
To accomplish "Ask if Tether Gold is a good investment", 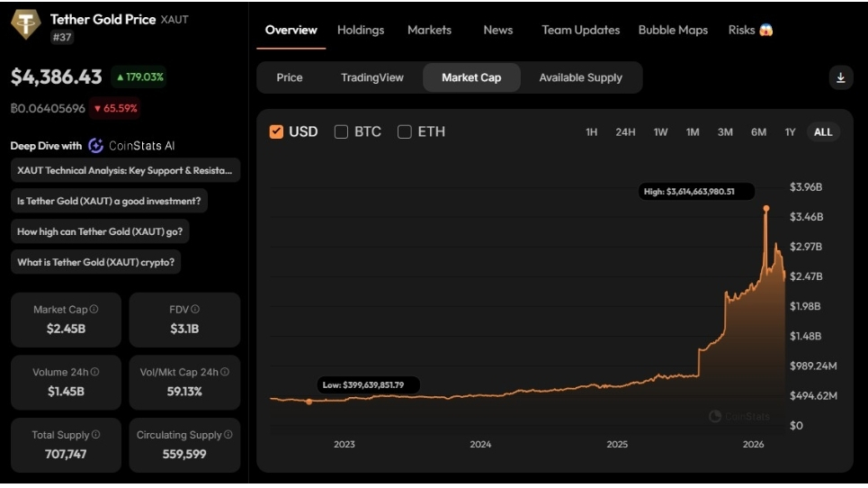I will (109, 201).
